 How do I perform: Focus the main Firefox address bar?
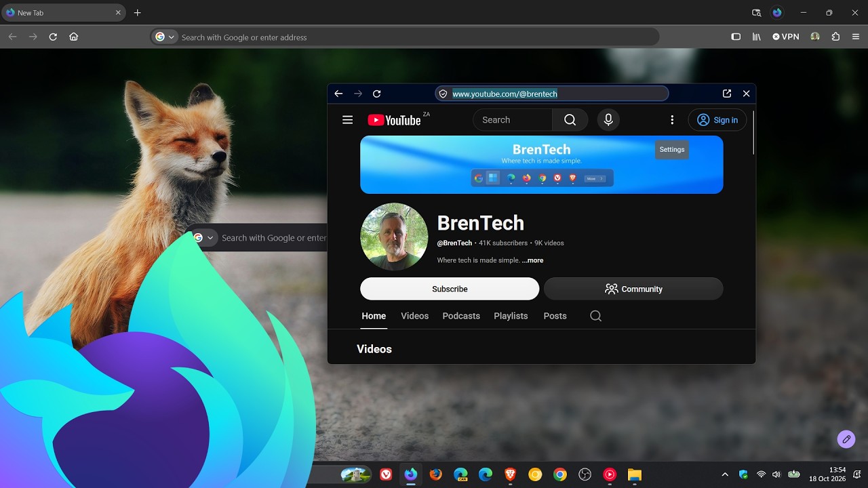tap(405, 37)
